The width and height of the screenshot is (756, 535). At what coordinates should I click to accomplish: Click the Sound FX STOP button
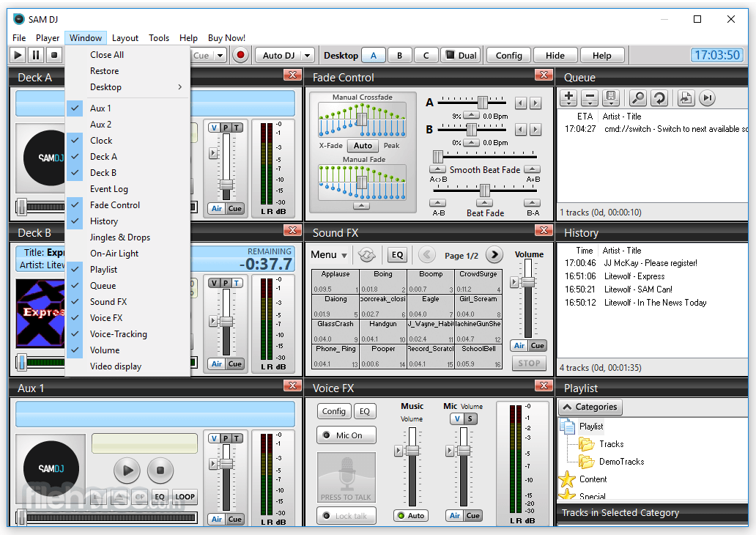tap(528, 364)
